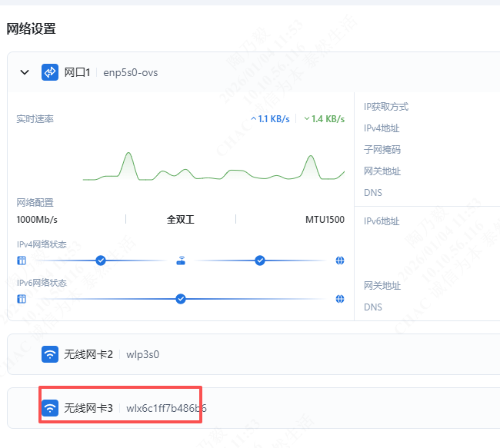Click the 网口1 ethernet adapter icon
Viewport: 500px width, 448px height.
[50, 72]
